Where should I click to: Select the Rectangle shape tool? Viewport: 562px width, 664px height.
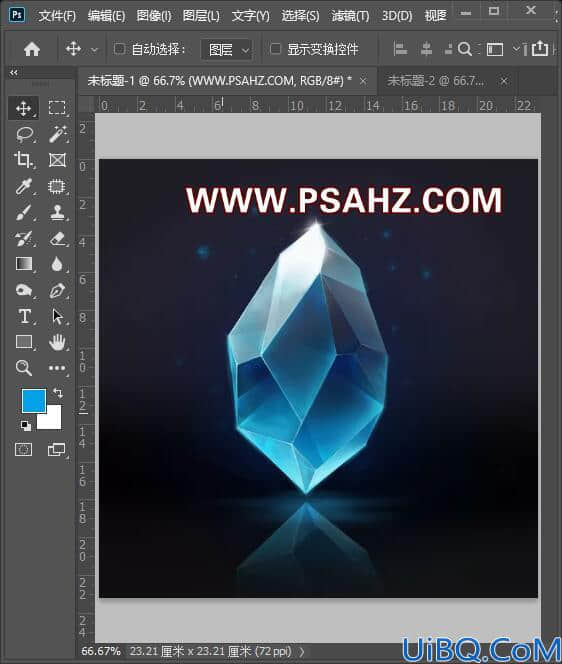tap(24, 342)
